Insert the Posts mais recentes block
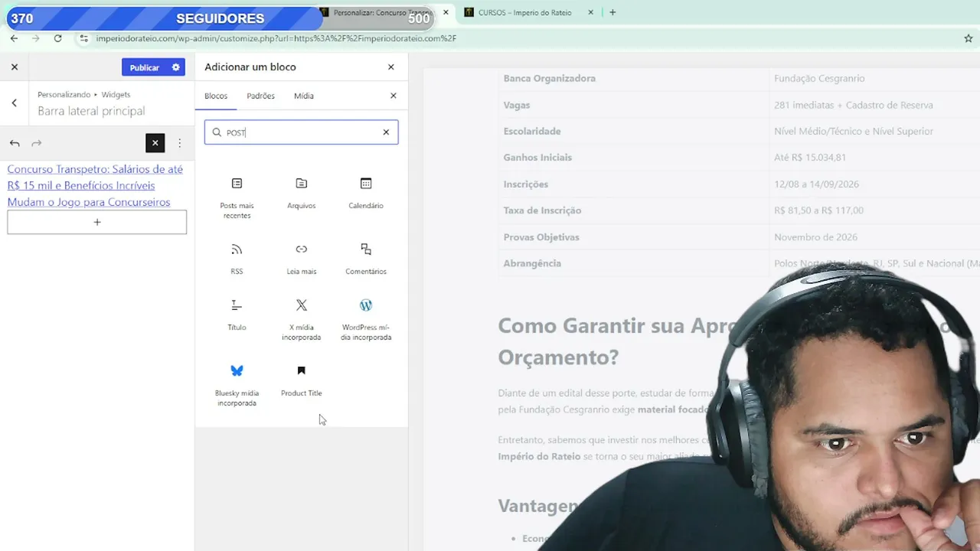The image size is (980, 551). [x=237, y=197]
